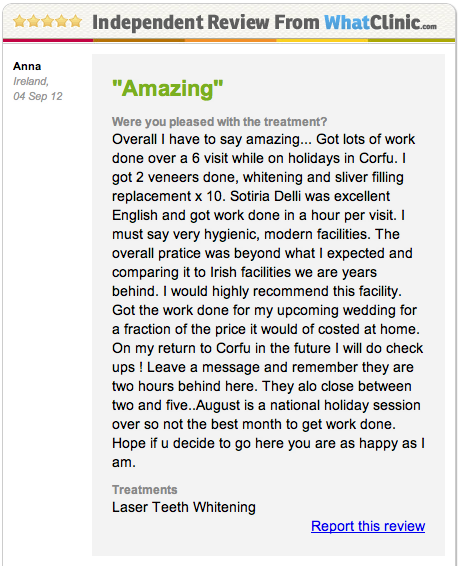This screenshot has height=566, width=459.
Task: Click the 'Treatments' heading
Action: pos(144,489)
